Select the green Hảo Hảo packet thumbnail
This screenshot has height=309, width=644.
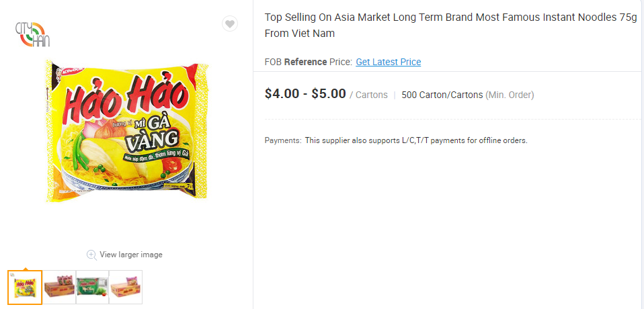[92, 287]
